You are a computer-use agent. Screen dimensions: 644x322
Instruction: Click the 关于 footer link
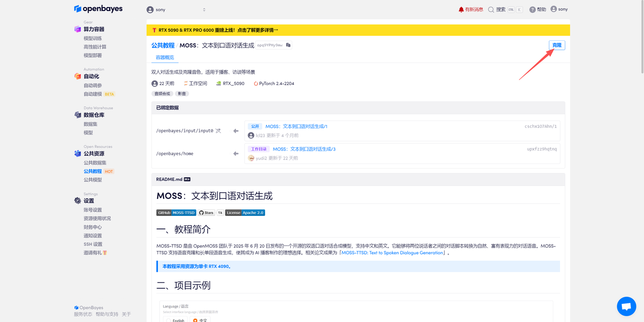tap(126, 314)
